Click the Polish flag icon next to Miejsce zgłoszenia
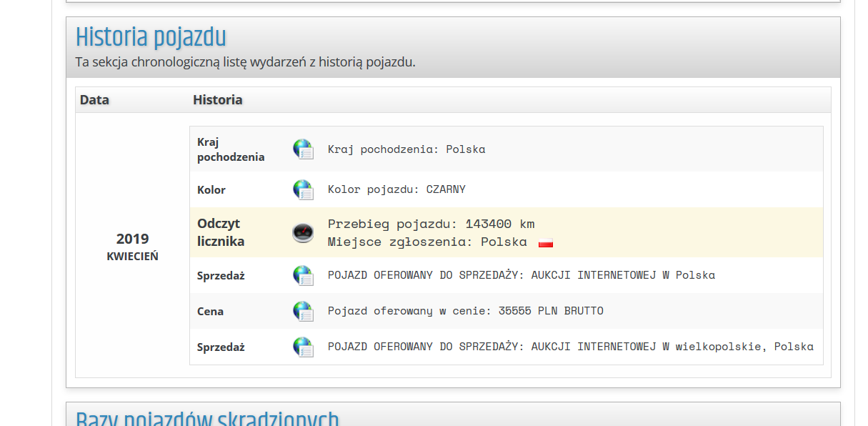The width and height of the screenshot is (868, 426). (546, 243)
